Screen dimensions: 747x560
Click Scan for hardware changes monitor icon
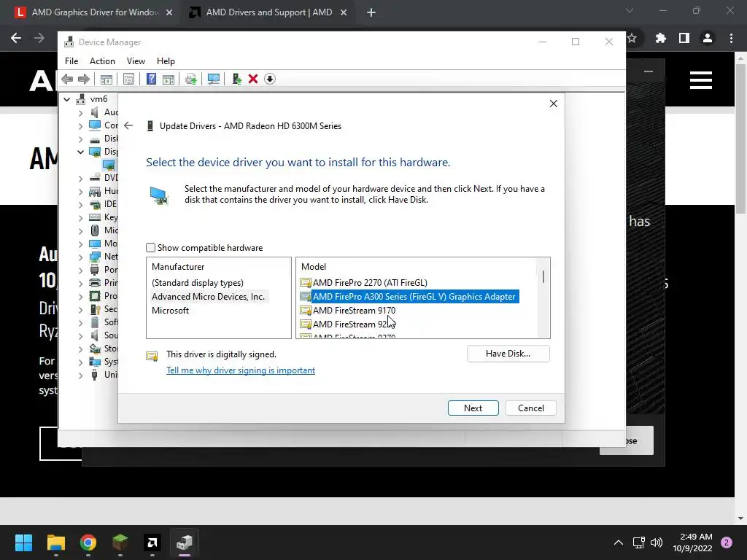(214, 79)
